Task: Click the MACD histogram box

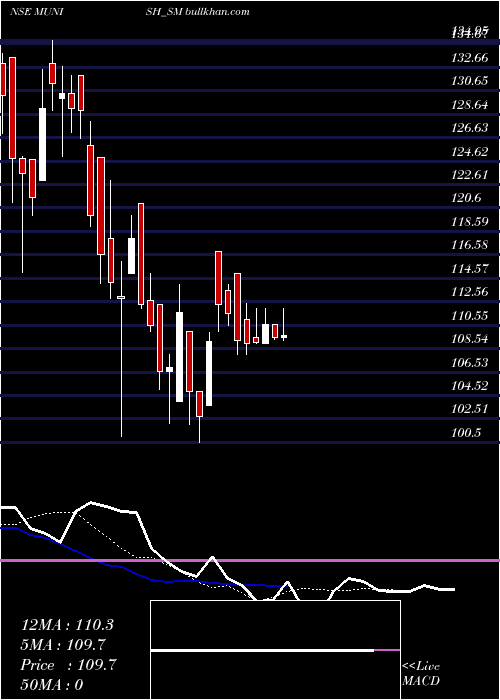Action: 275,650
